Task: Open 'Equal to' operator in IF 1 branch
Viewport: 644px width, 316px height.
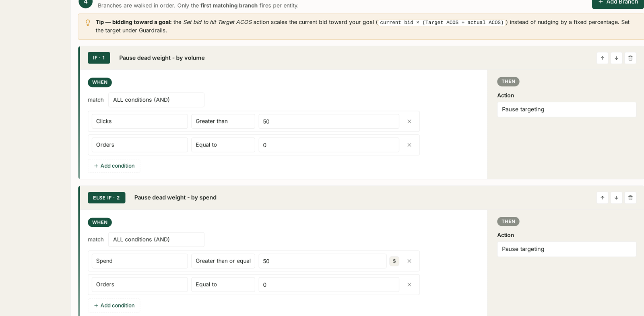Action: pyautogui.click(x=223, y=145)
